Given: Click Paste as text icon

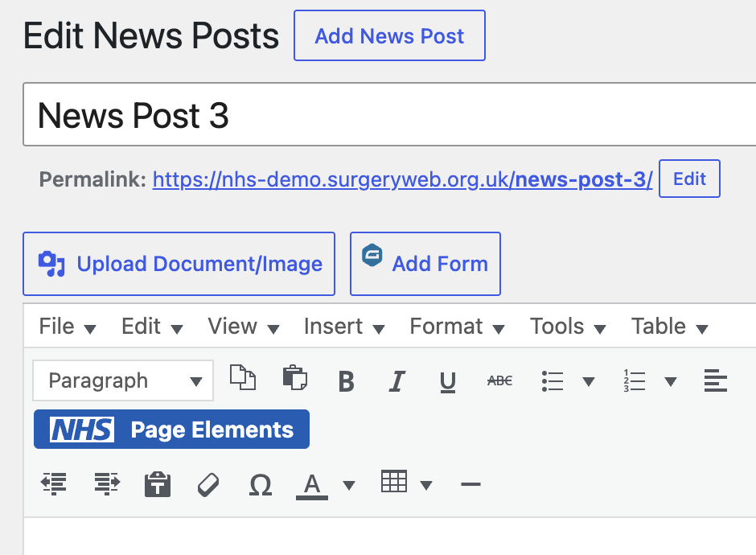Looking at the screenshot, I should pyautogui.click(x=158, y=484).
